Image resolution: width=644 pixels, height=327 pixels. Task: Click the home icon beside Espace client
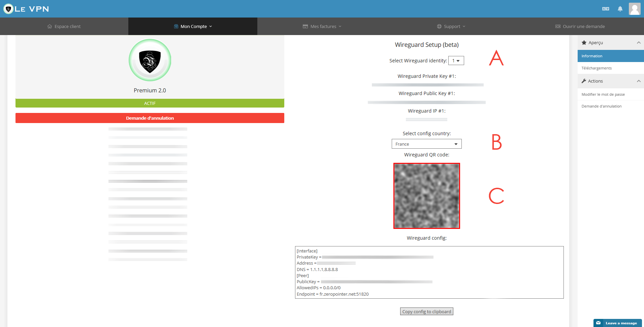point(50,26)
